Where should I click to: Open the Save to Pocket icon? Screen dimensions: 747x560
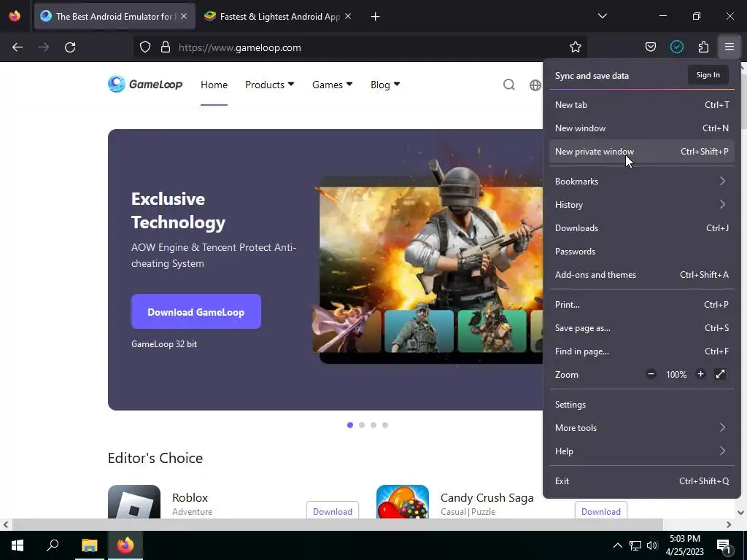[650, 47]
